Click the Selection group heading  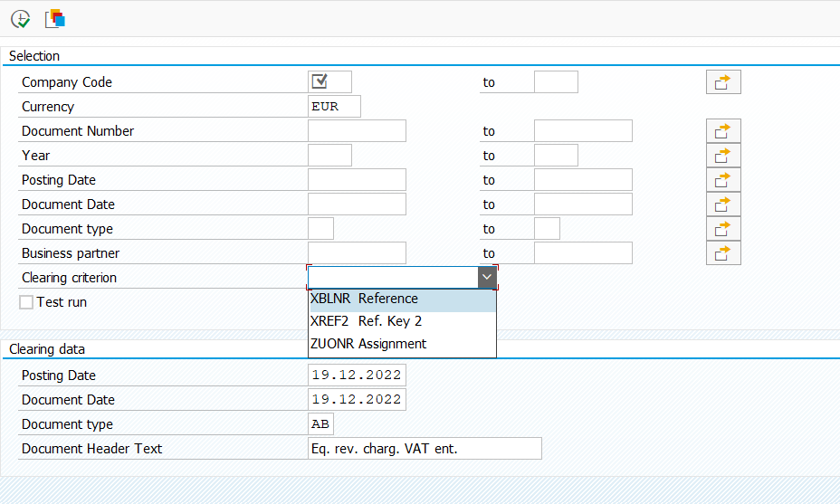pos(34,56)
